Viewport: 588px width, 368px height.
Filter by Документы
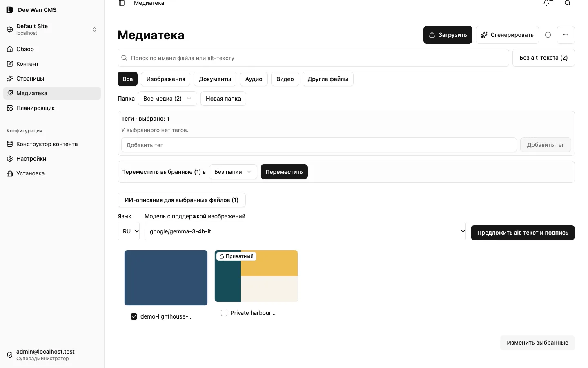[215, 79]
